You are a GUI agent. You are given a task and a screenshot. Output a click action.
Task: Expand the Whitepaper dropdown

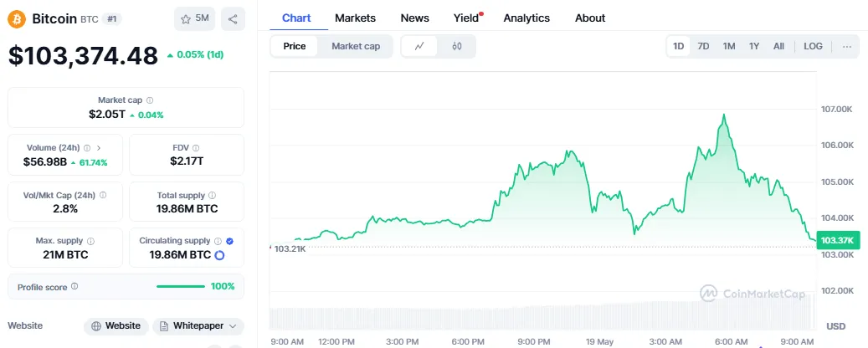click(x=198, y=326)
